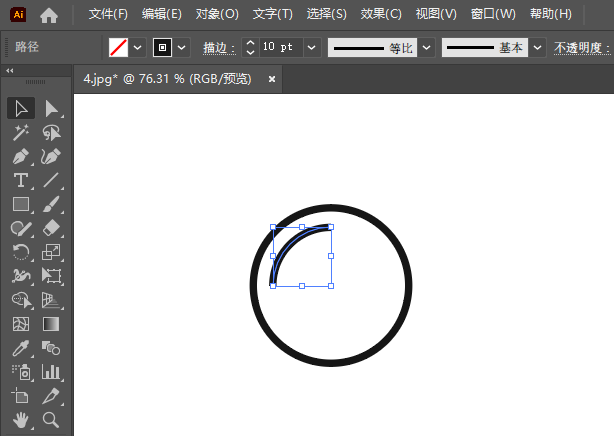Open the 效果(C) menu
The image size is (614, 436).
click(381, 14)
